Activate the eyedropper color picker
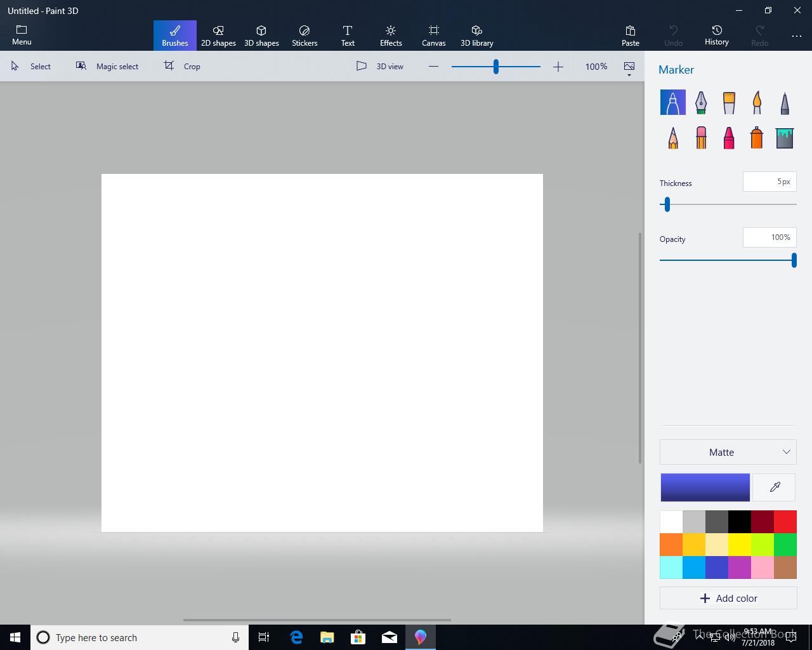The height and width of the screenshot is (650, 812). 775,487
